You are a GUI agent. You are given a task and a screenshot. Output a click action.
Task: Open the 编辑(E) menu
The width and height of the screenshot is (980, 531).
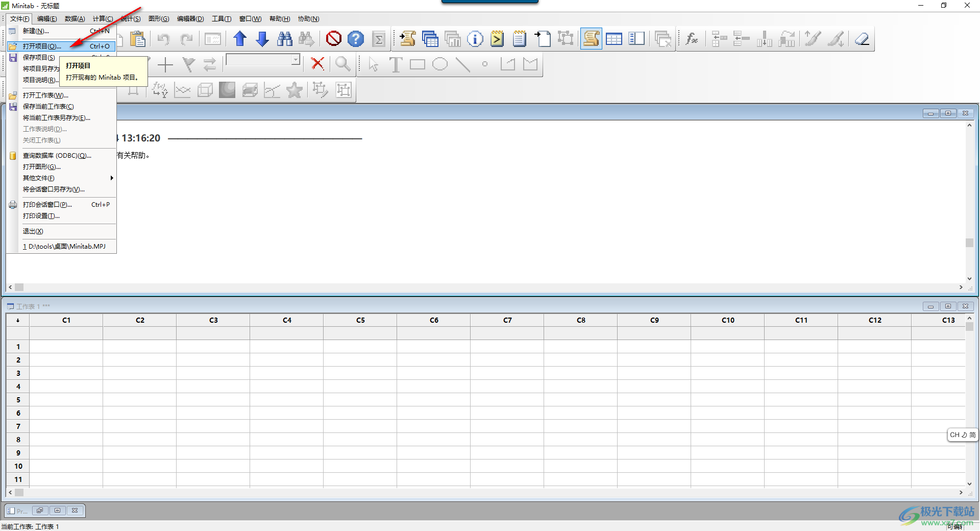(x=47, y=19)
